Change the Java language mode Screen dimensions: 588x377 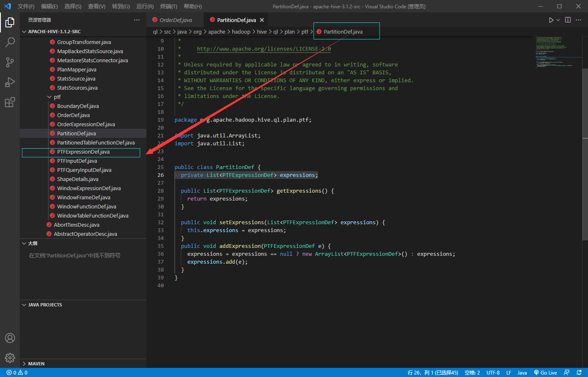click(522, 372)
